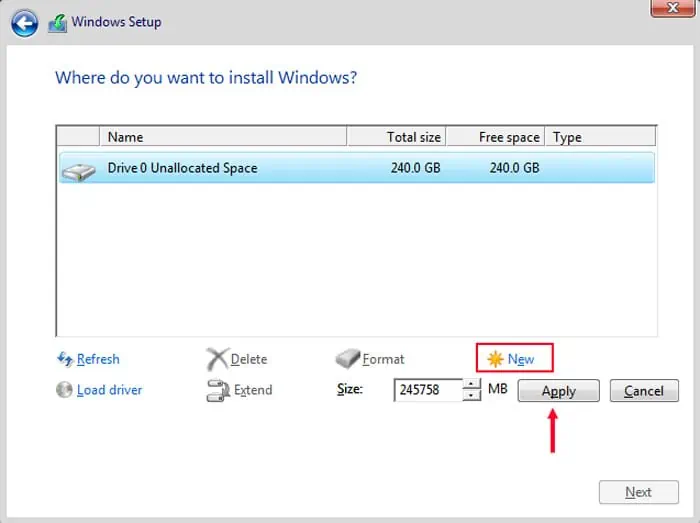Refresh the drive list

[98, 359]
